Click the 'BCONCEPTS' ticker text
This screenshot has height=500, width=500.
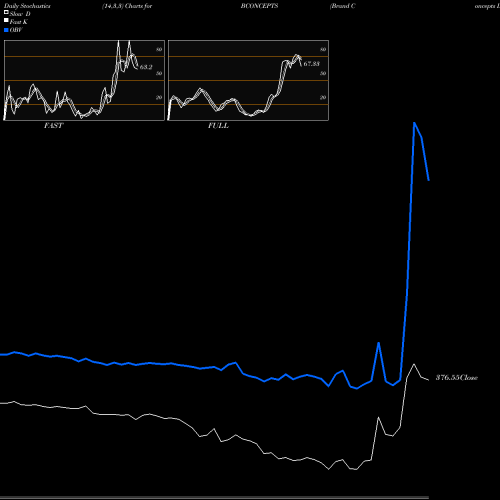tap(259, 6)
